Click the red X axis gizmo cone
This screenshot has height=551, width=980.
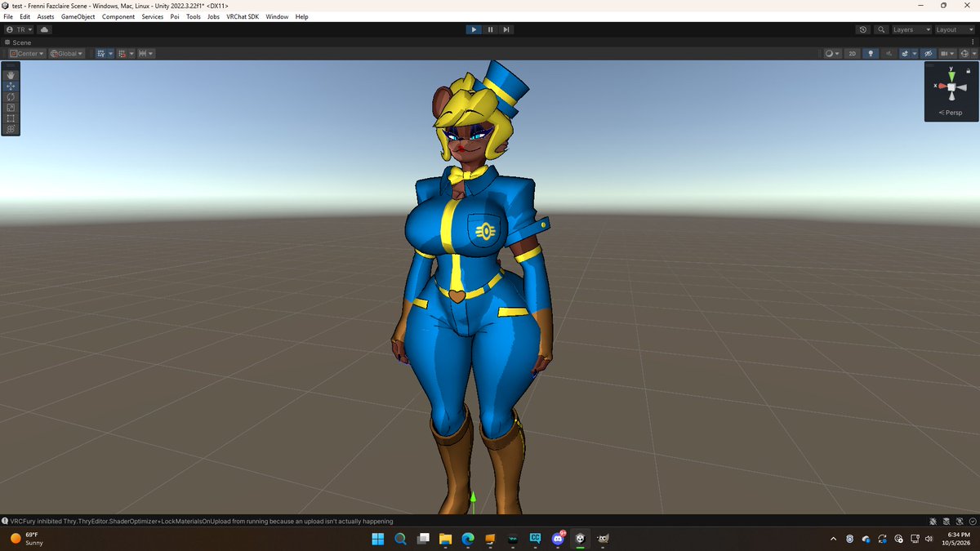(x=942, y=86)
